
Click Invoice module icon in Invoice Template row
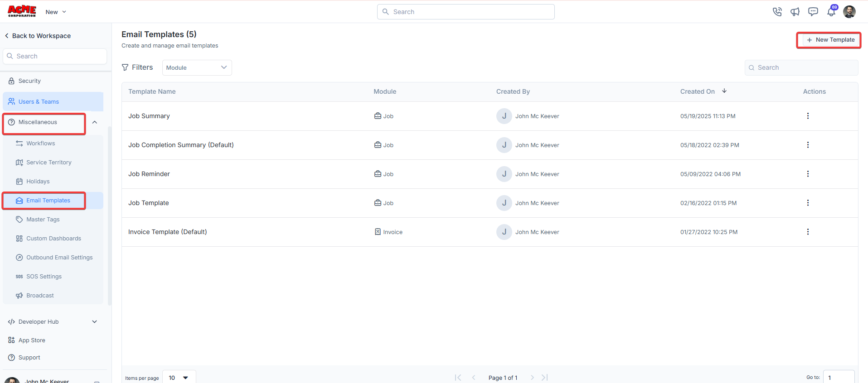[x=378, y=232]
